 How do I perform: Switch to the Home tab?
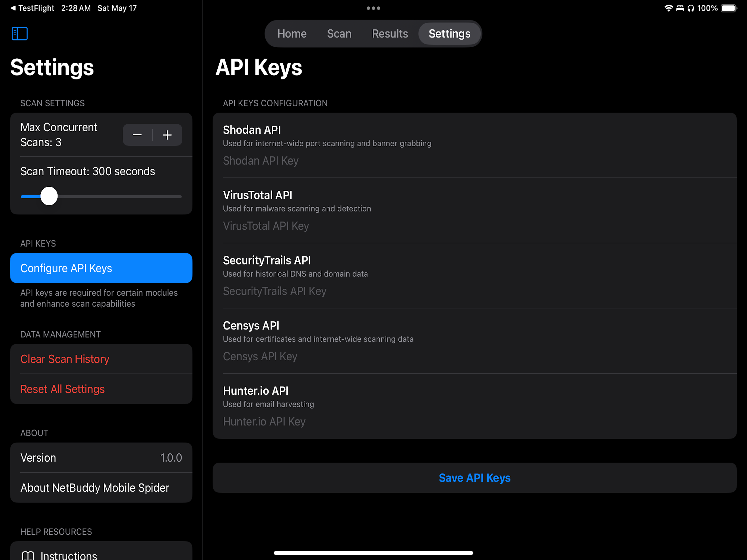[292, 34]
